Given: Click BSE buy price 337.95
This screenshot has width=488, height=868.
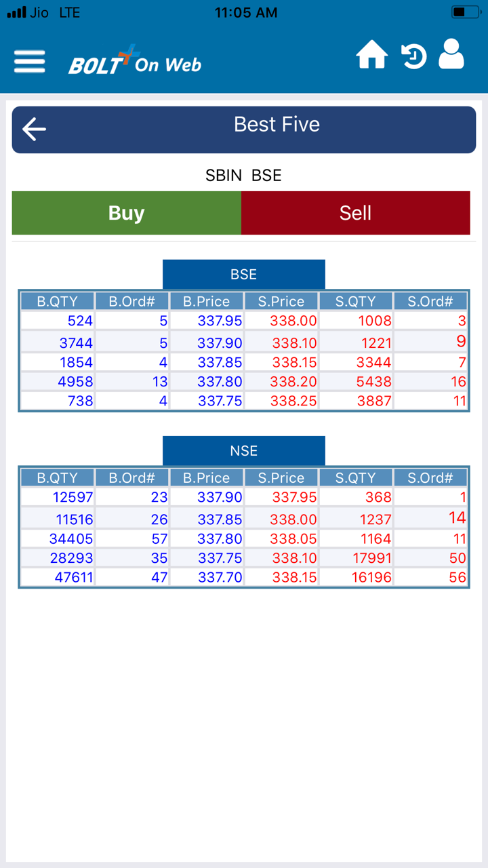Looking at the screenshot, I should tap(220, 321).
